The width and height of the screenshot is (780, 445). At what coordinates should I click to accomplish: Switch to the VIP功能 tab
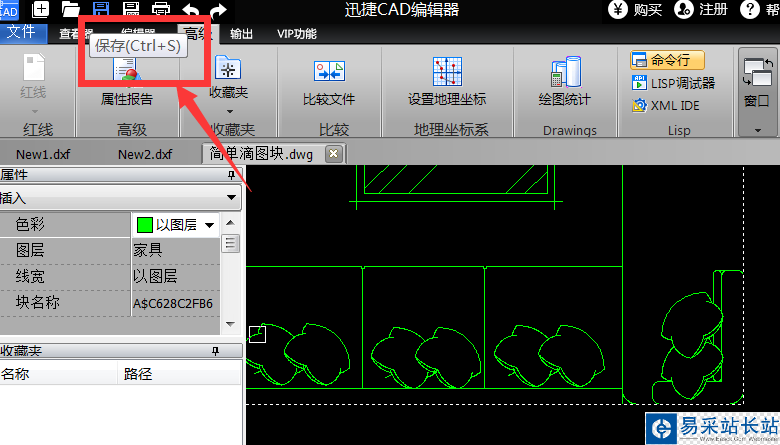(x=296, y=34)
